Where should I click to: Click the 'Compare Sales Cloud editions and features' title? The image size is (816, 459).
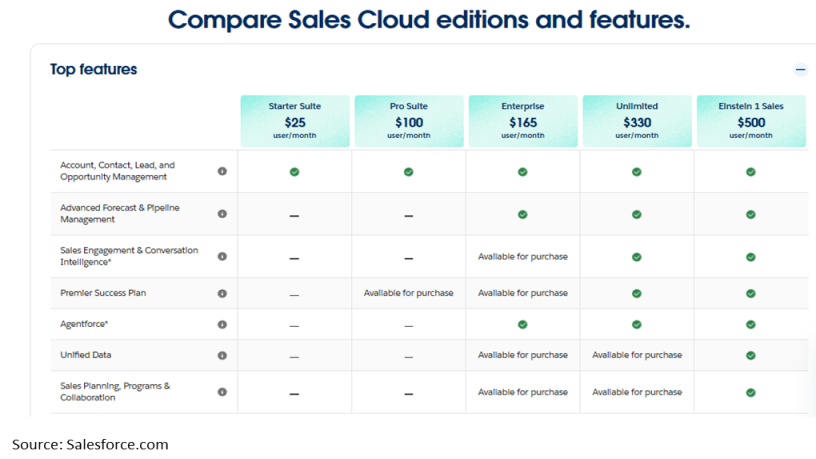[429, 20]
